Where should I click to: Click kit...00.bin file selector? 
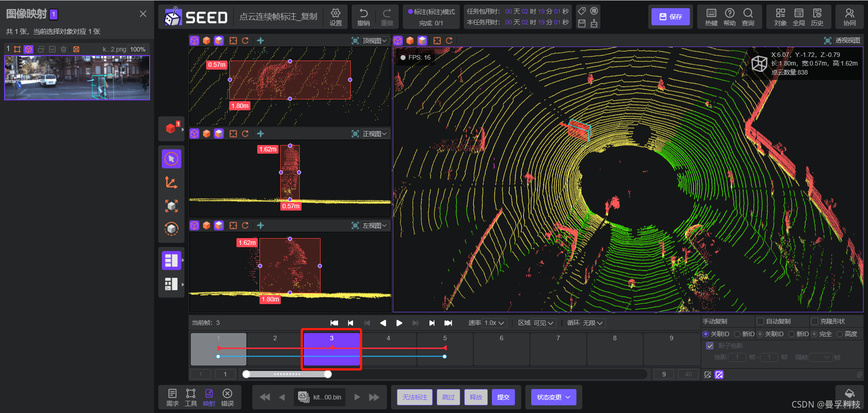click(x=320, y=397)
